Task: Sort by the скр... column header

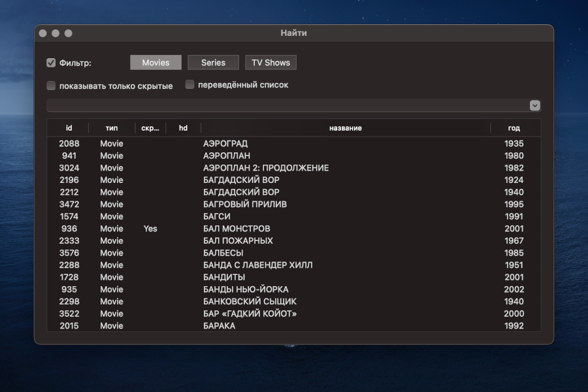Action: (150, 128)
